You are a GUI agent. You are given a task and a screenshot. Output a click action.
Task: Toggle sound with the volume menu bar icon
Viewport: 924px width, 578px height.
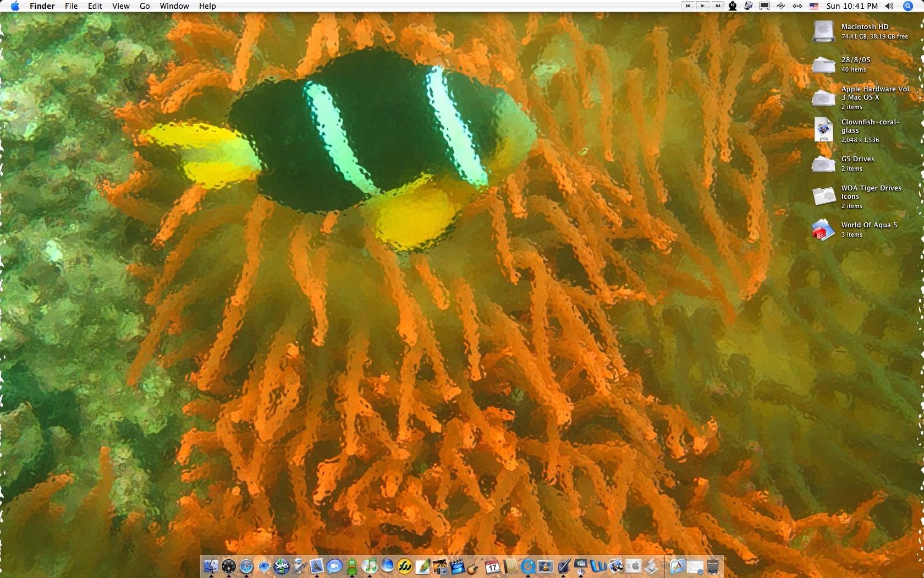[889, 6]
